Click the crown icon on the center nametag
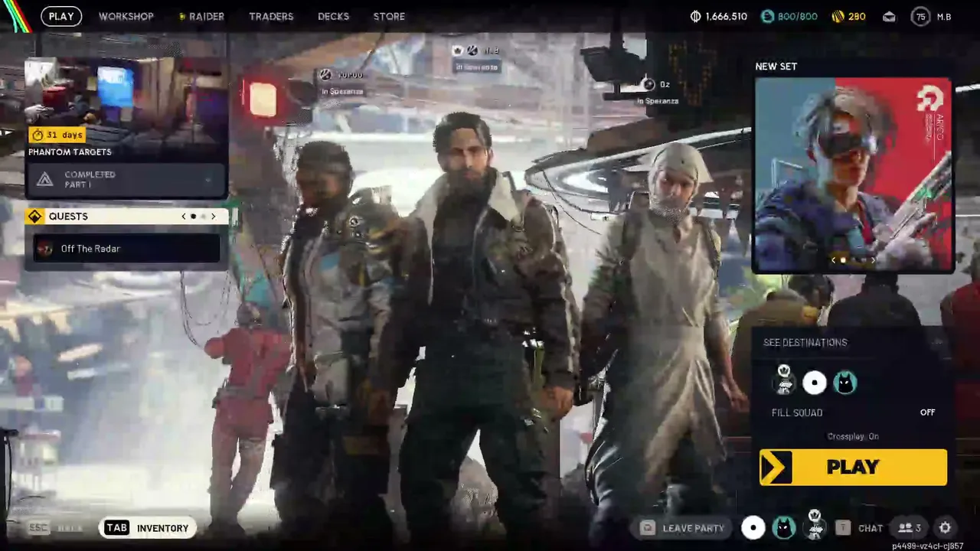980x551 pixels. [458, 51]
